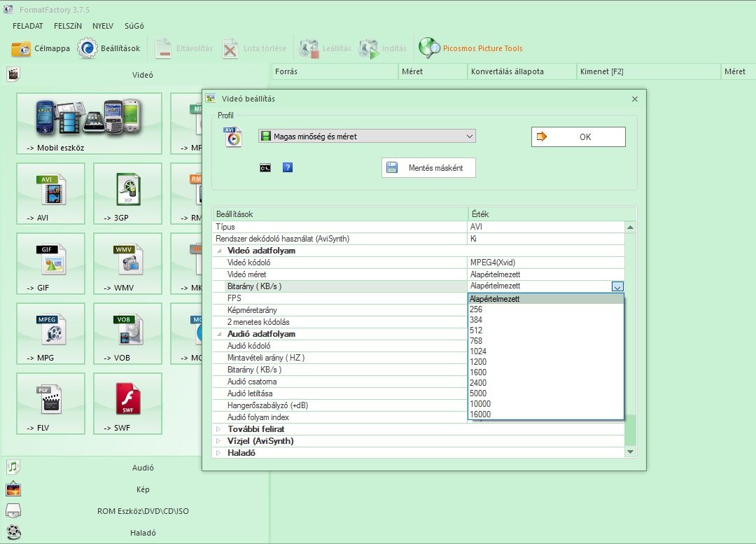Select the FLV conversion tile

click(50, 403)
